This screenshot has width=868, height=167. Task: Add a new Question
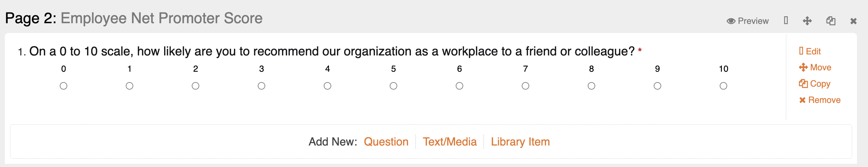(x=386, y=142)
